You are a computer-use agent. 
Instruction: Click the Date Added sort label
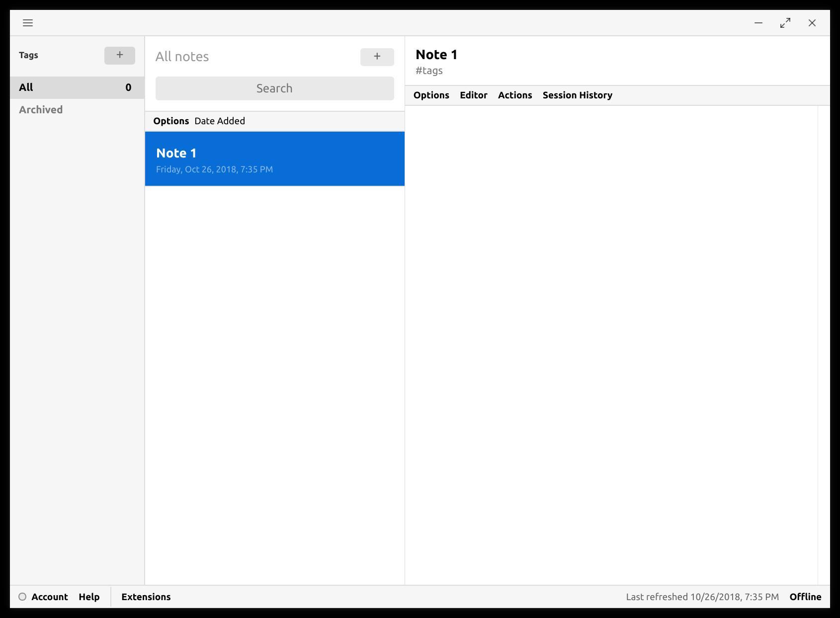pos(220,121)
